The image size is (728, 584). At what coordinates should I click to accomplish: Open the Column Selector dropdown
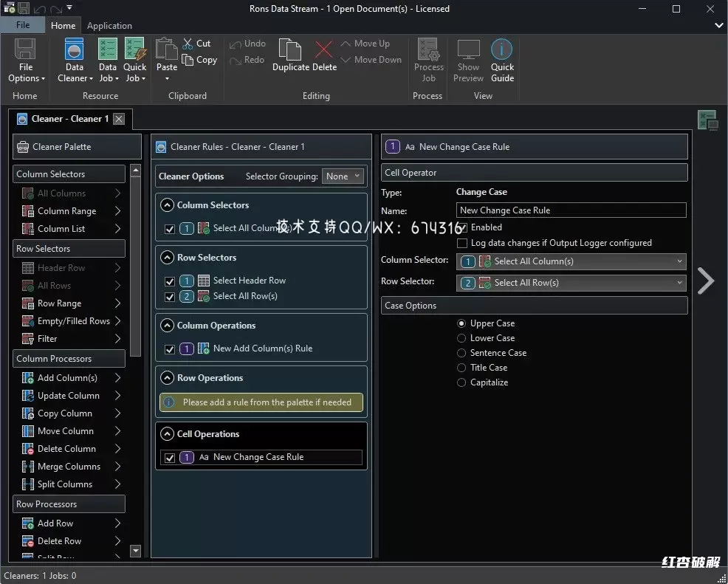(571, 261)
